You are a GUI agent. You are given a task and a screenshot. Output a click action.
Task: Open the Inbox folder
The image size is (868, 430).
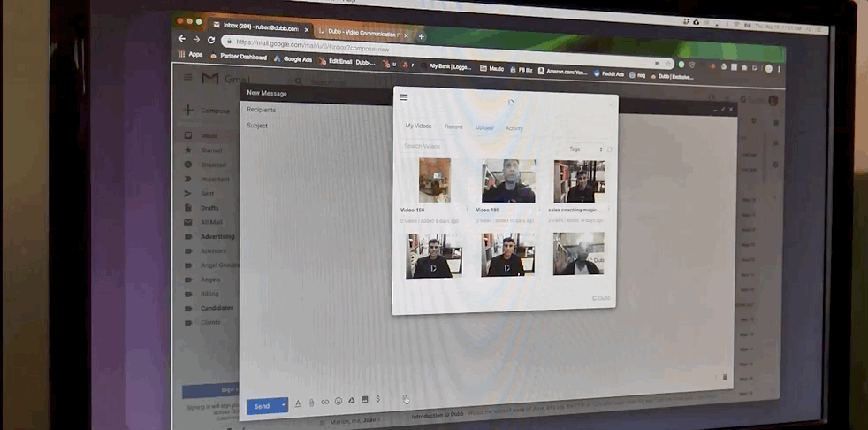point(209,135)
